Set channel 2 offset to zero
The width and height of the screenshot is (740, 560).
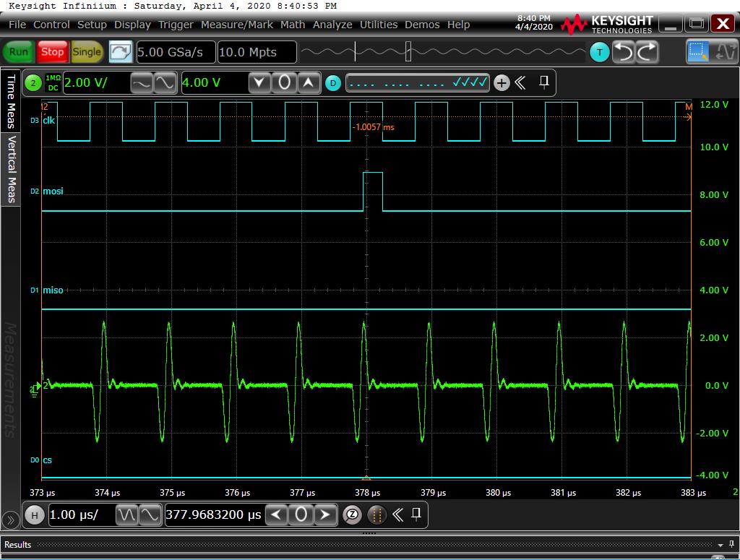pos(284,83)
